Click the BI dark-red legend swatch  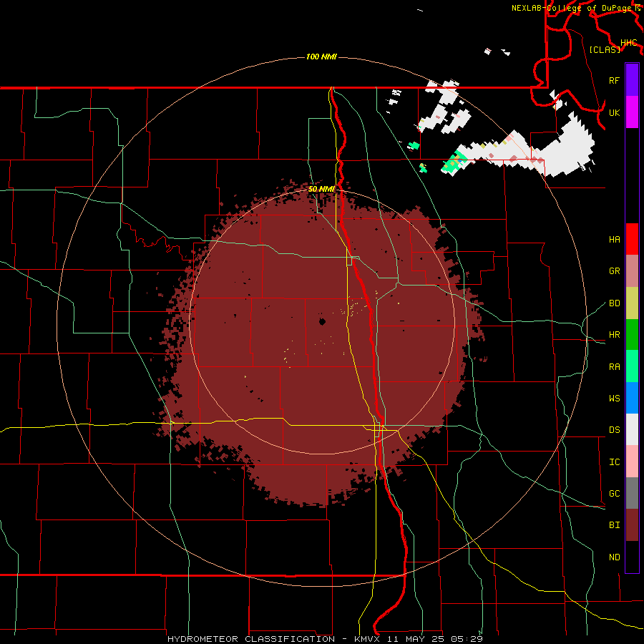pos(632,525)
